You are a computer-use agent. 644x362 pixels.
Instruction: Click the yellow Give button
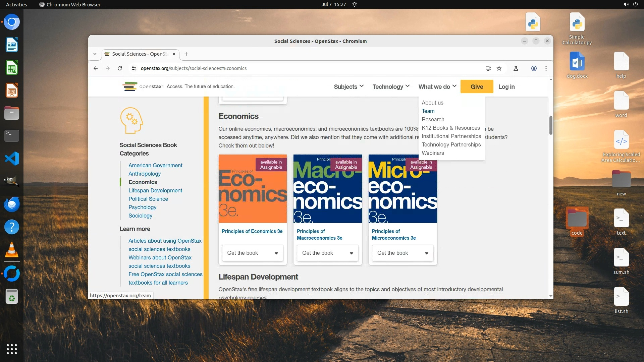477,86
